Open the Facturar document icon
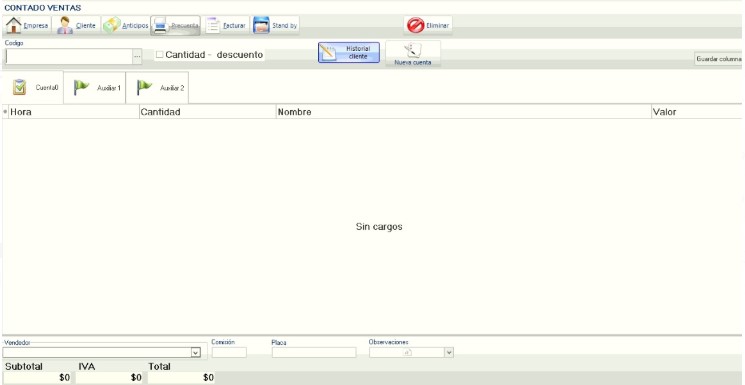Image resolution: width=745 pixels, height=385 pixels. click(x=213, y=25)
